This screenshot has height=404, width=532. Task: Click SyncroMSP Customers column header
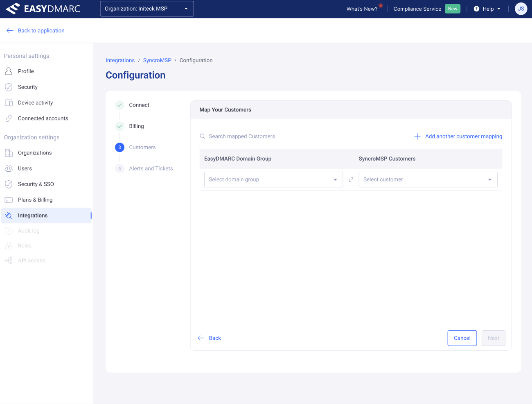[x=387, y=159]
